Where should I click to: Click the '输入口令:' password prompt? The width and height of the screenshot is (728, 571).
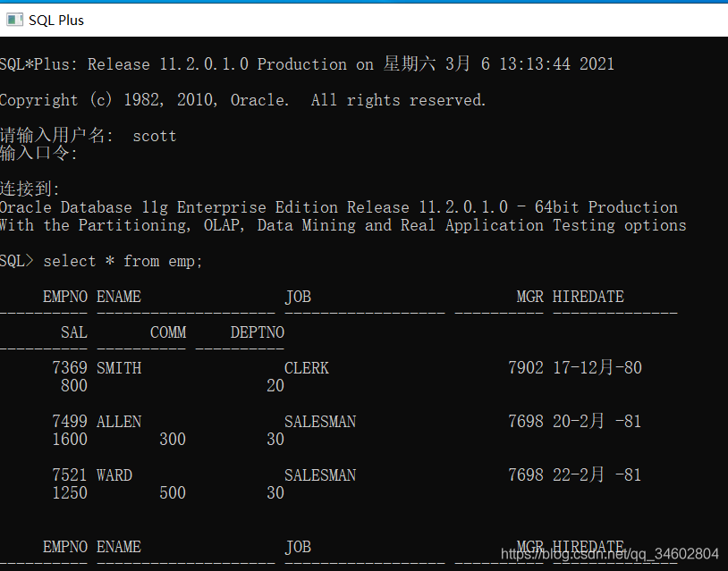point(38,153)
